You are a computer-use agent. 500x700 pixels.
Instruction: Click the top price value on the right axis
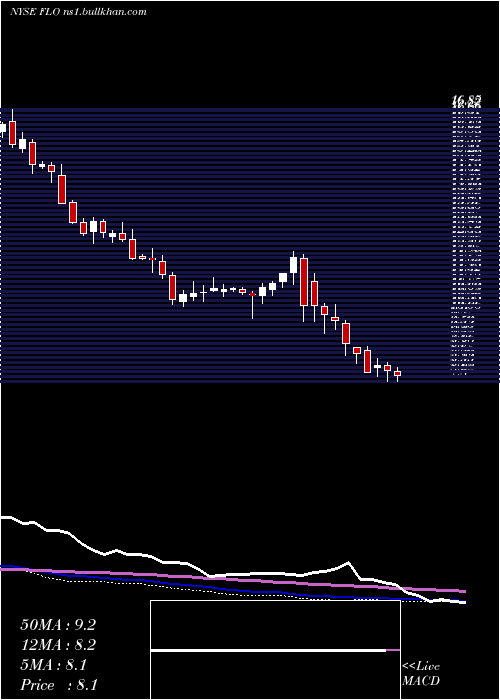(x=467, y=102)
